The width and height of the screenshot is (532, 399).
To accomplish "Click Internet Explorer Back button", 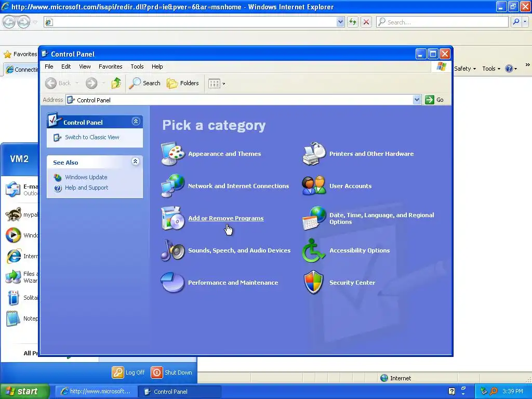I will point(9,22).
